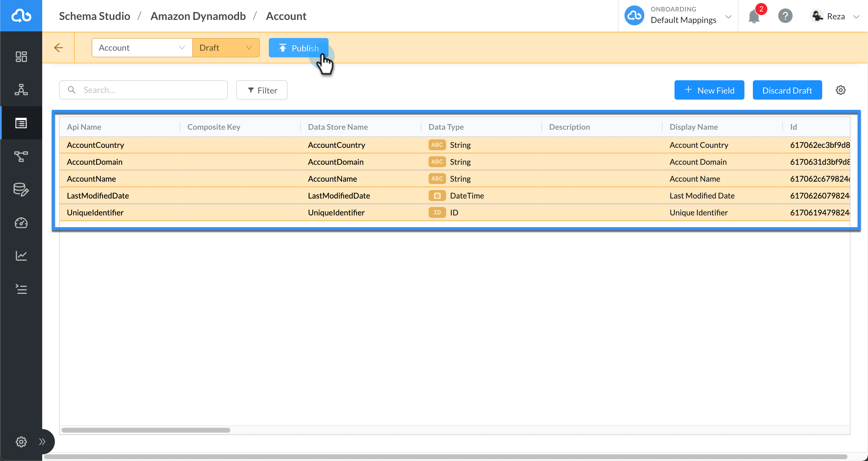
Task: Open the Account object dropdown
Action: [x=142, y=48]
